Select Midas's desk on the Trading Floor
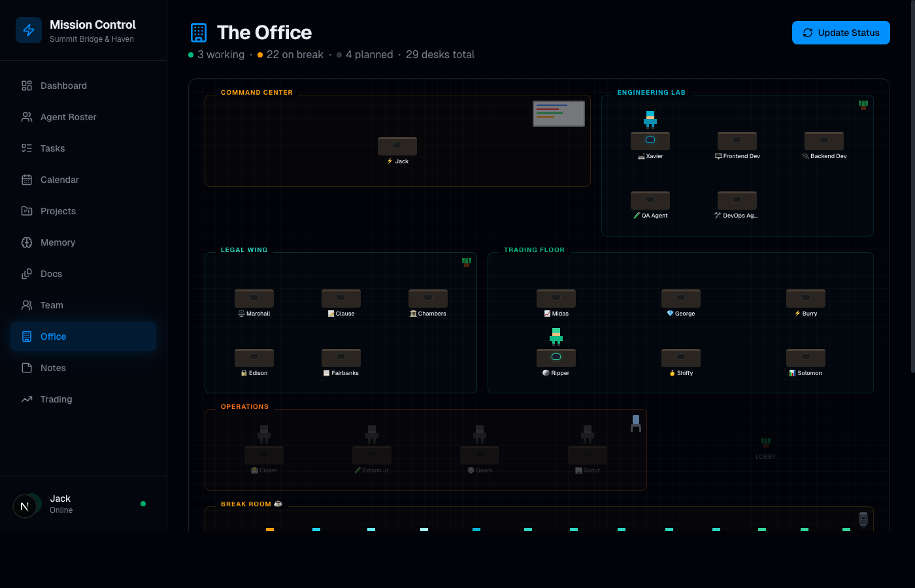The height and width of the screenshot is (588, 915). point(556,297)
